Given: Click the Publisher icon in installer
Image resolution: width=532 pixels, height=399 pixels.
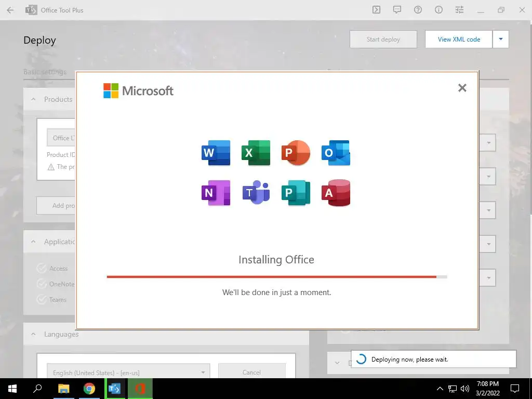Looking at the screenshot, I should 296,193.
